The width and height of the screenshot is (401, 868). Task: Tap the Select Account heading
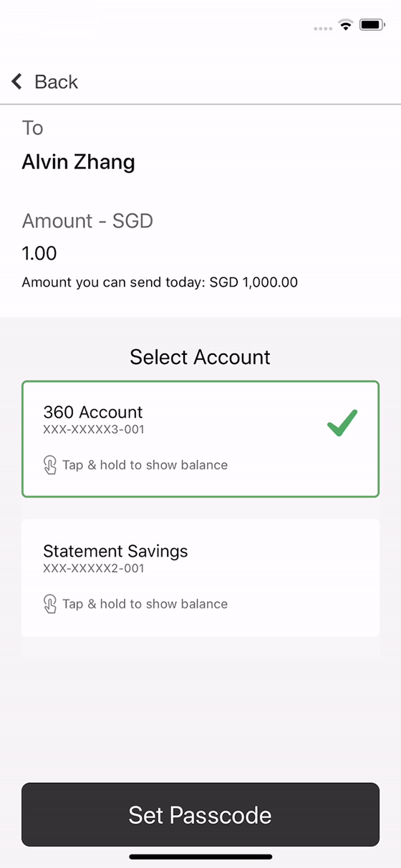[x=200, y=357]
